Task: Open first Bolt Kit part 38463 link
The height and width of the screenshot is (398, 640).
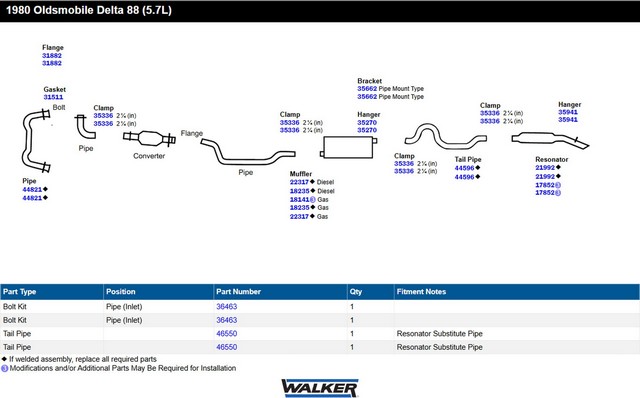Action: click(227, 307)
